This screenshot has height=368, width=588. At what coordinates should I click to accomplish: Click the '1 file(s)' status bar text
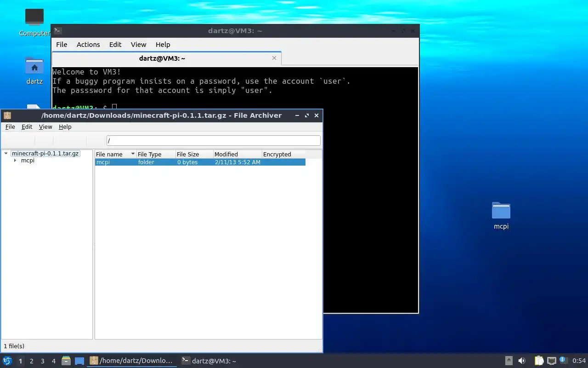pos(14,346)
